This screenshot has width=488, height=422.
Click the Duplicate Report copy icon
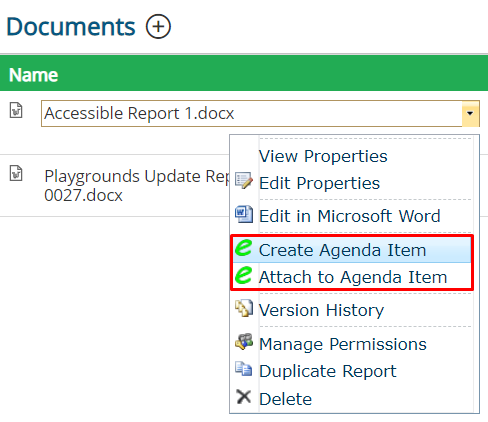point(244,369)
